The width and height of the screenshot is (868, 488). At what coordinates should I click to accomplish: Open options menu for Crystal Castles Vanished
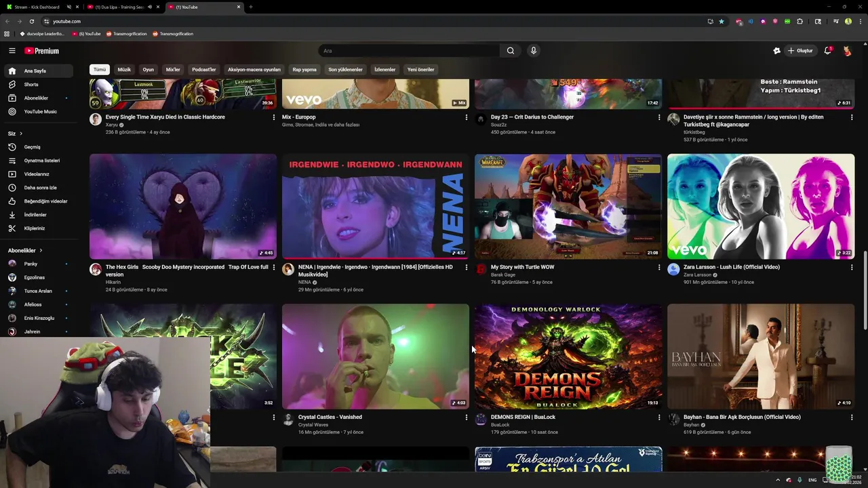click(x=466, y=418)
